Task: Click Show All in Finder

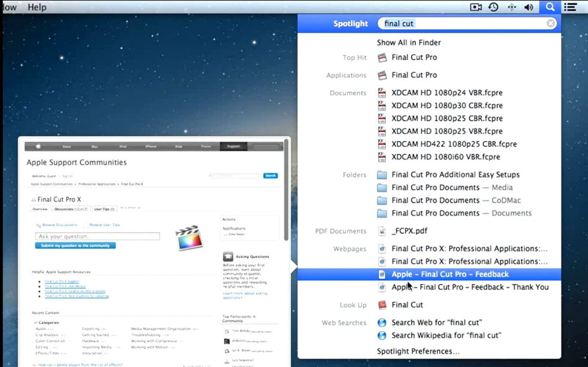Action: [x=409, y=43]
